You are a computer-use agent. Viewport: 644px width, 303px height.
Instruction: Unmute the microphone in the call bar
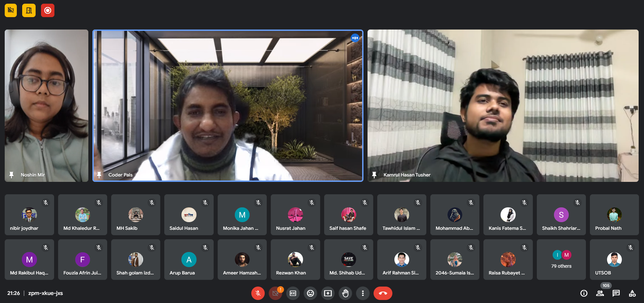(258, 293)
